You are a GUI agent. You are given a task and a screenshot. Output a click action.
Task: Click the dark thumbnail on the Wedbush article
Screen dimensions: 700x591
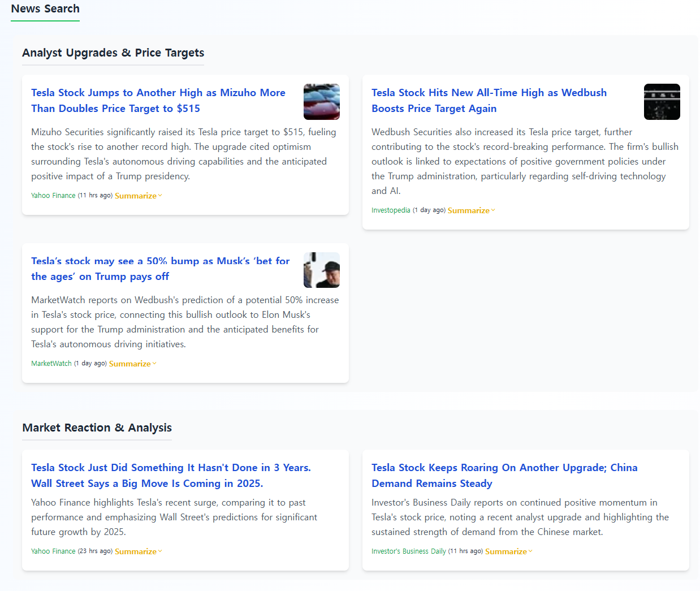tap(662, 102)
